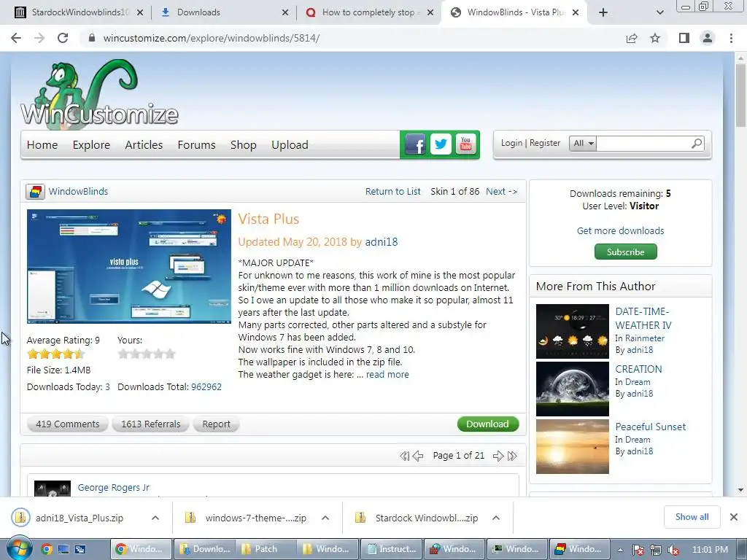The width and height of the screenshot is (747, 560).
Task: Click the search magnifier icon
Action: (697, 143)
